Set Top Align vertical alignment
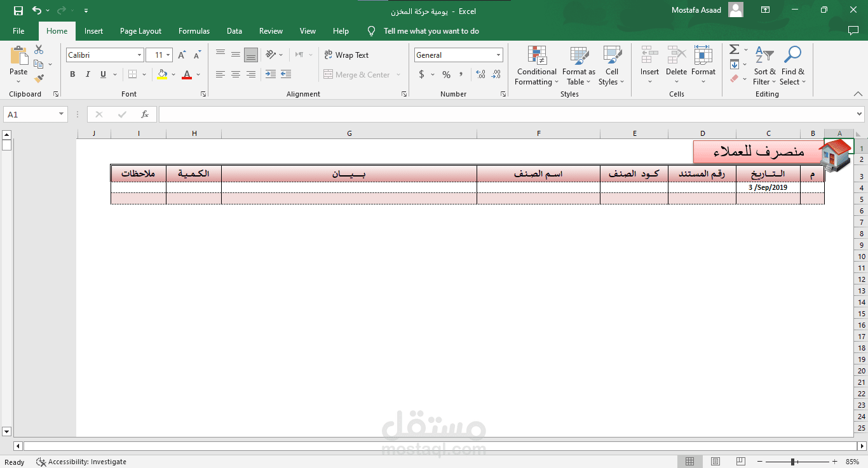868x468 pixels. [x=220, y=55]
